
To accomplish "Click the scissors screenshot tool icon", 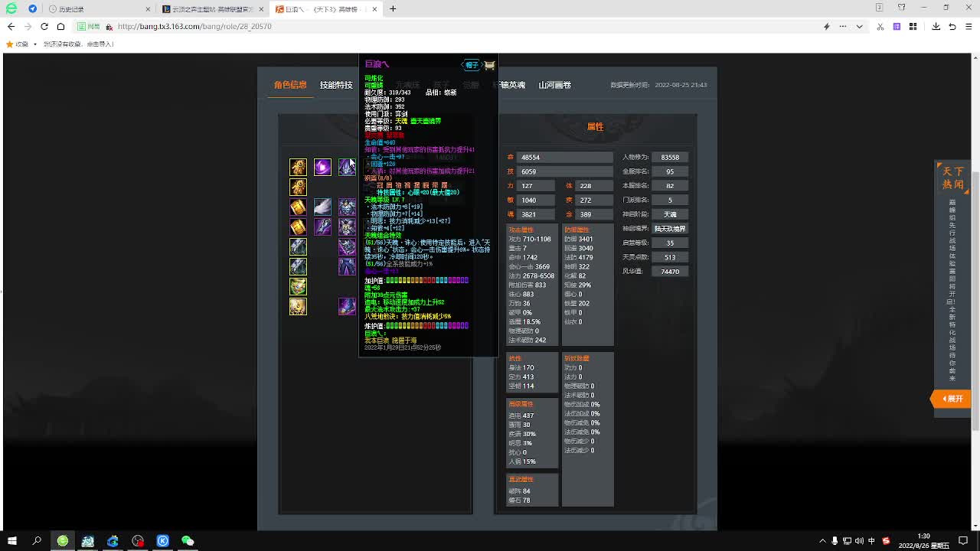I will tap(880, 26).
